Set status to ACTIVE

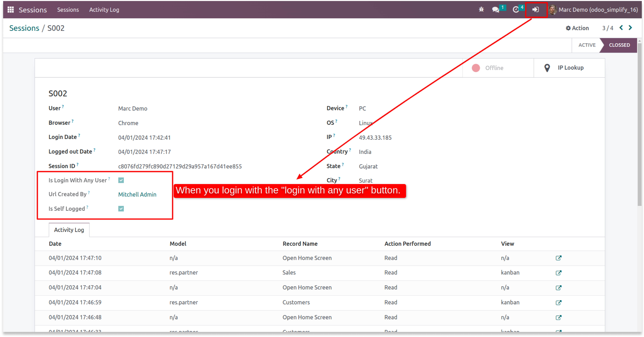(x=587, y=45)
